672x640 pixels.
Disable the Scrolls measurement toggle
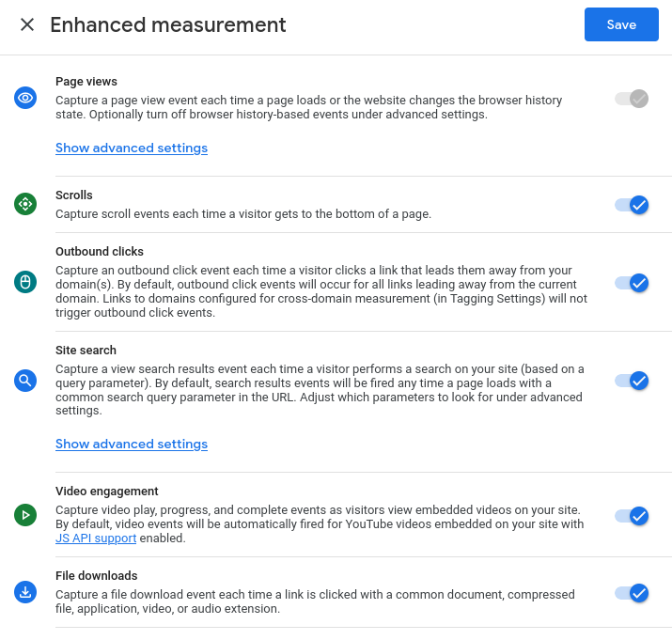(632, 204)
